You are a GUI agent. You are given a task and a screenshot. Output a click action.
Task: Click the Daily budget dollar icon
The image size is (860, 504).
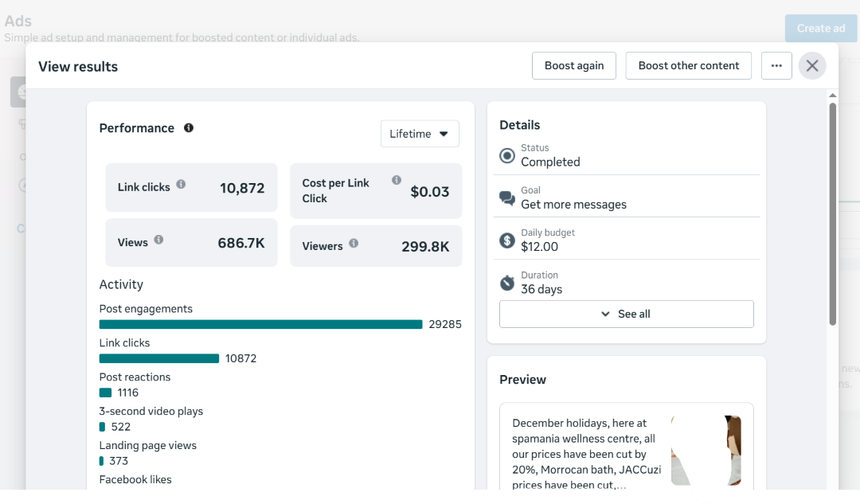(507, 239)
